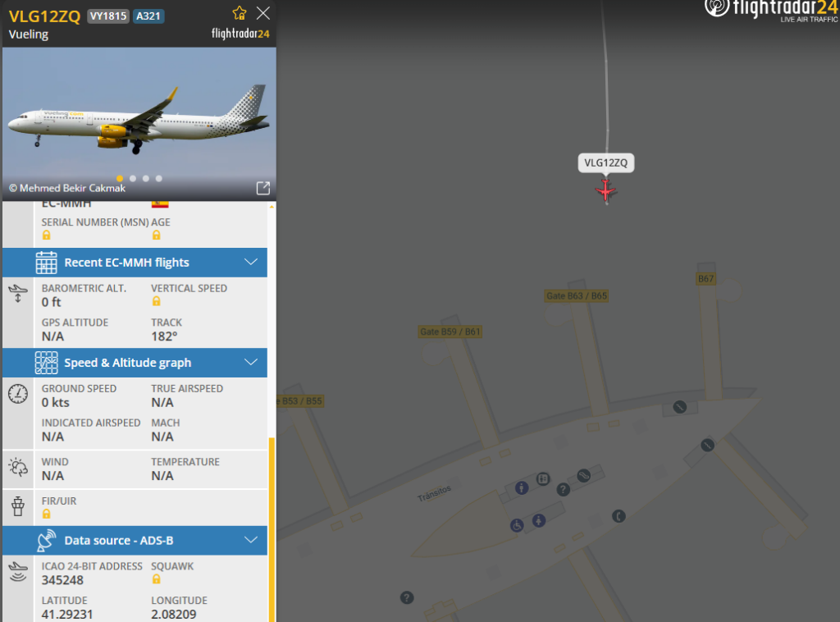840x622 pixels.
Task: Expand Data source - ADS-B section
Action: click(135, 541)
